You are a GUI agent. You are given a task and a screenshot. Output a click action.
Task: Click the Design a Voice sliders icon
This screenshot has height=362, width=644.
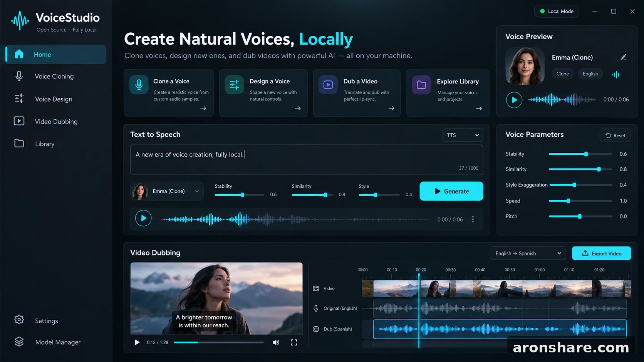pyautogui.click(x=234, y=85)
